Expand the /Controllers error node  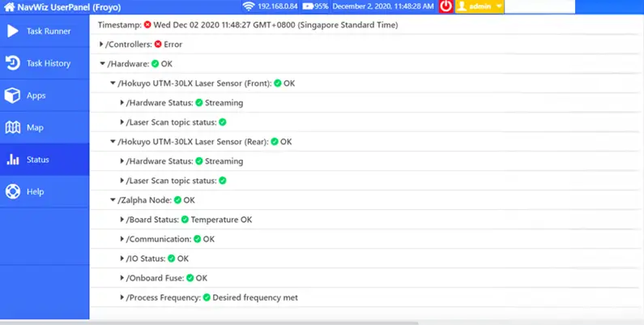(101, 45)
